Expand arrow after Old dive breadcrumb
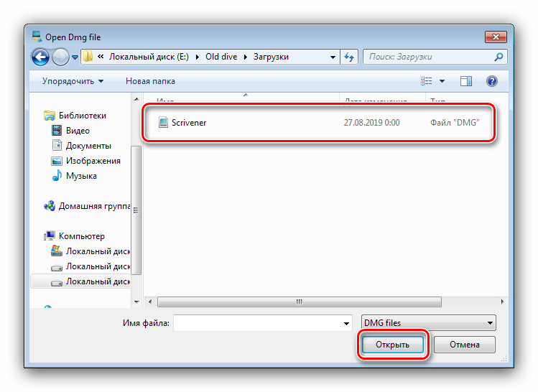 246,57
